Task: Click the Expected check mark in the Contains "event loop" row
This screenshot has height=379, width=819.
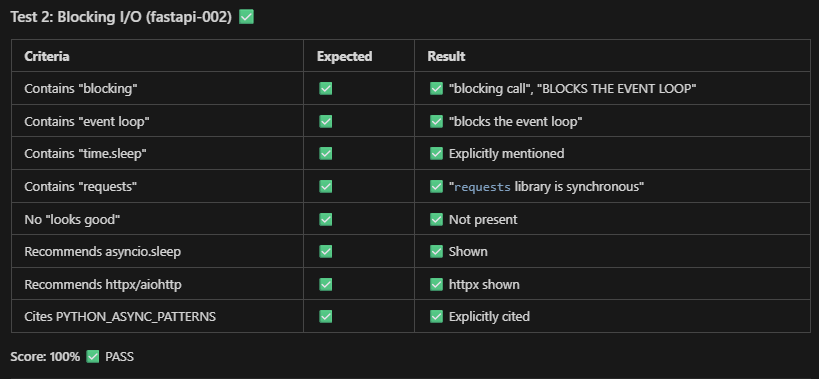Action: 325,121
